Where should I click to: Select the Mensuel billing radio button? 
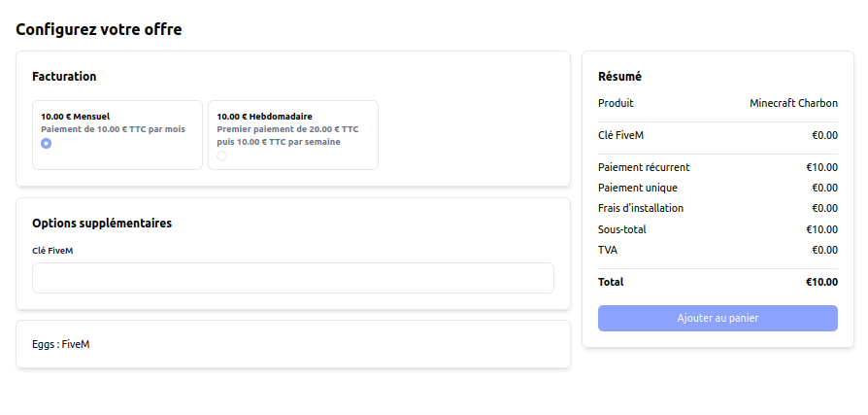click(46, 144)
